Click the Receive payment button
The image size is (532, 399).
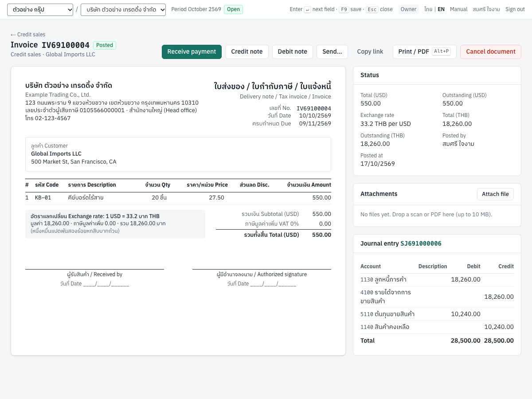192,52
